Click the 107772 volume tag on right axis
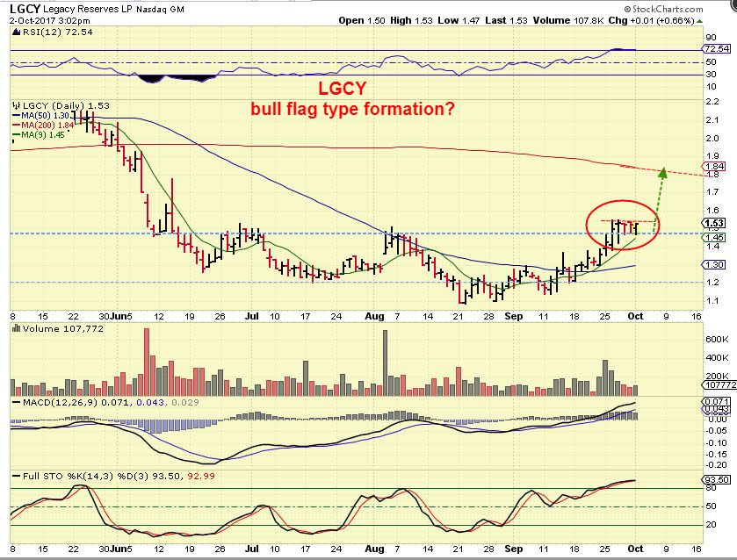 point(719,385)
